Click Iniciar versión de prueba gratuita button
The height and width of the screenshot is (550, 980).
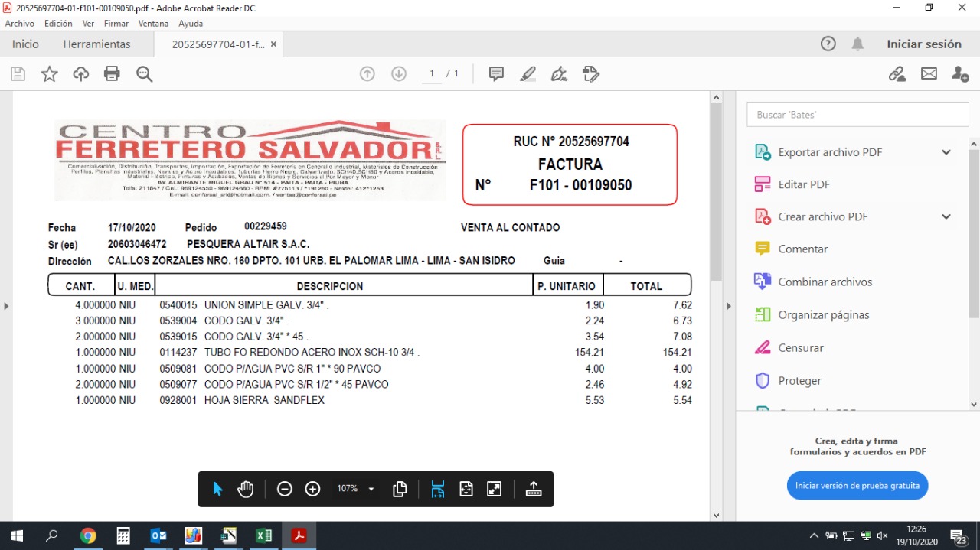click(x=857, y=486)
